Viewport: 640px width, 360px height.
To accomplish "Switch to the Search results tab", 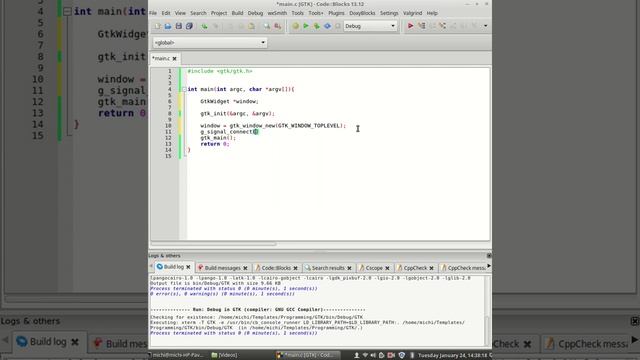I will tap(328, 268).
